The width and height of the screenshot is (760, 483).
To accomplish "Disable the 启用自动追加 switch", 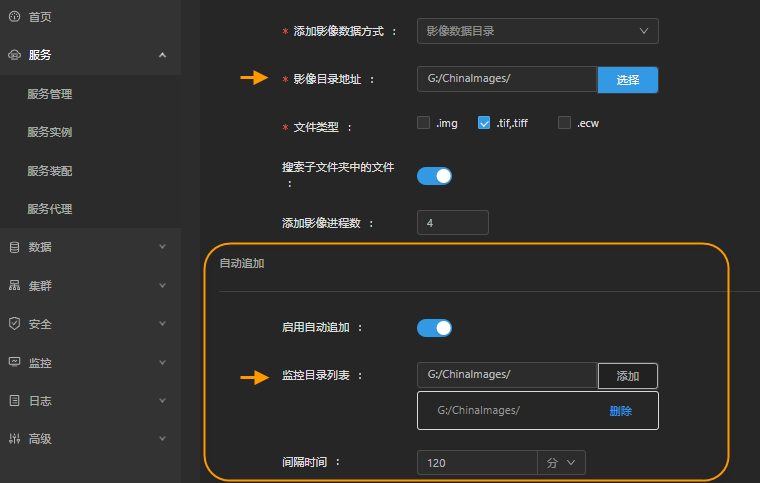I will click(x=434, y=327).
